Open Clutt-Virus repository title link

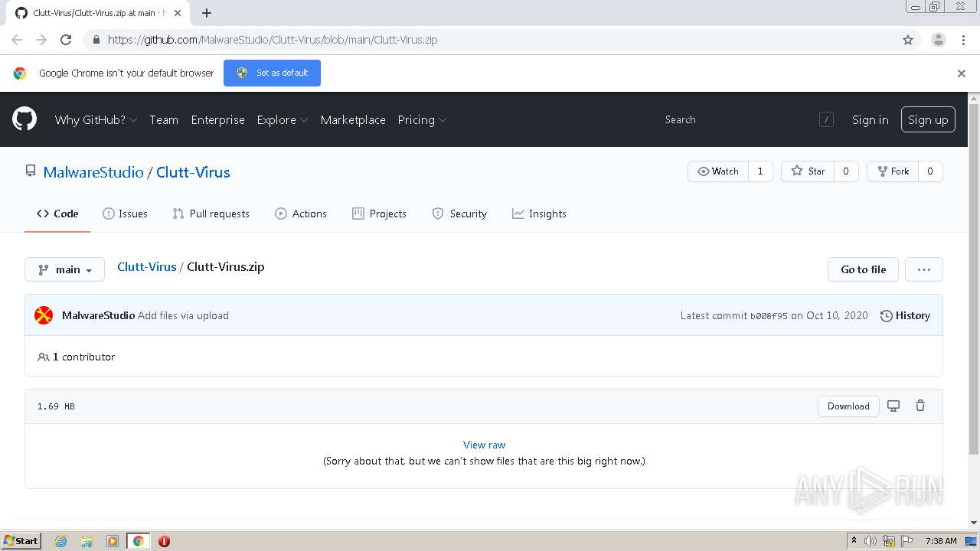193,172
